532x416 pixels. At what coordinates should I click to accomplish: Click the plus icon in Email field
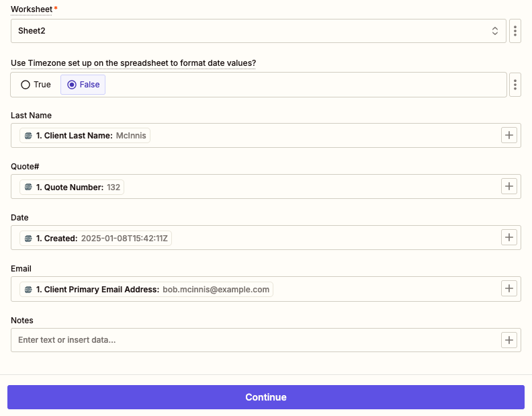point(509,289)
